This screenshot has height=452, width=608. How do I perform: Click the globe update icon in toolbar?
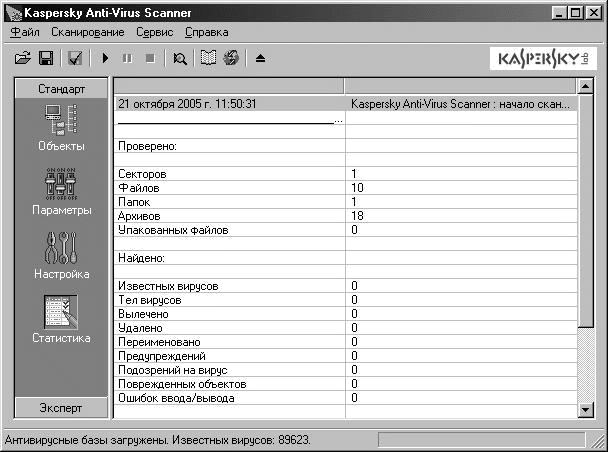point(230,59)
